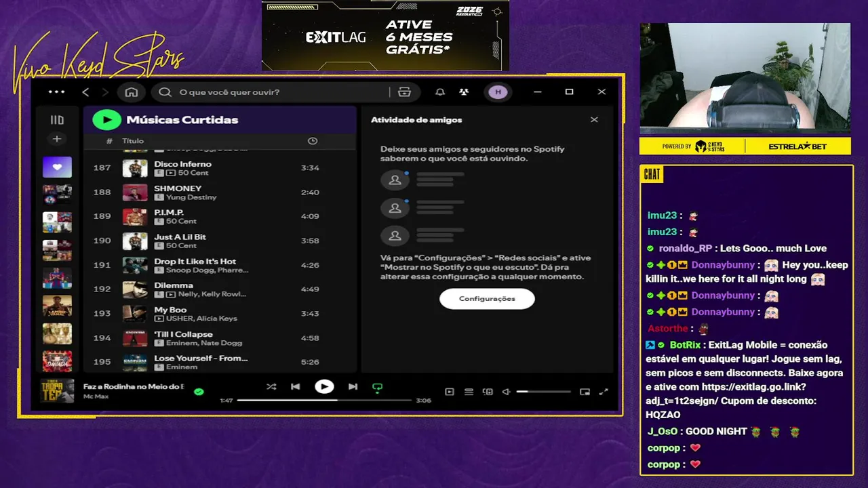Go back with the left arrow in Spotify
868x488 pixels.
(85, 92)
